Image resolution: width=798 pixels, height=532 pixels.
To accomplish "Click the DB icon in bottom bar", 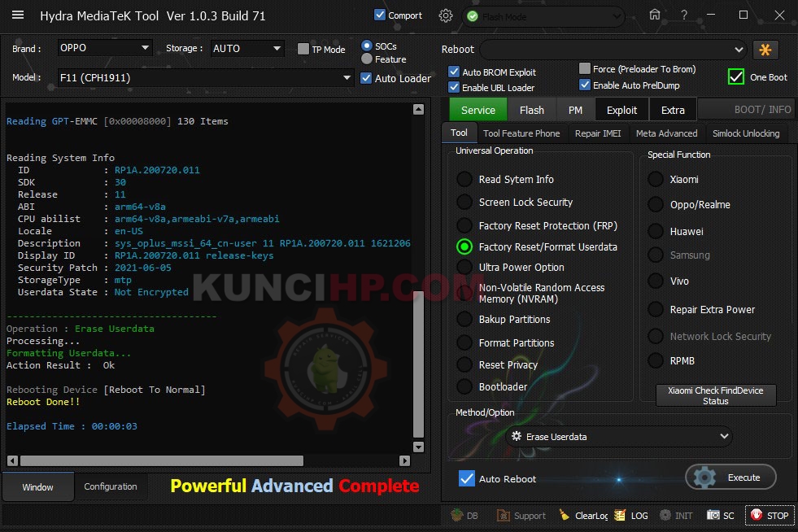I will click(457, 515).
